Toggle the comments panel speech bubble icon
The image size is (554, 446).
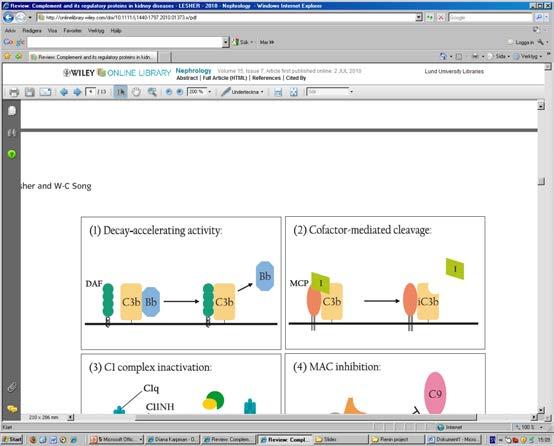(x=12, y=409)
